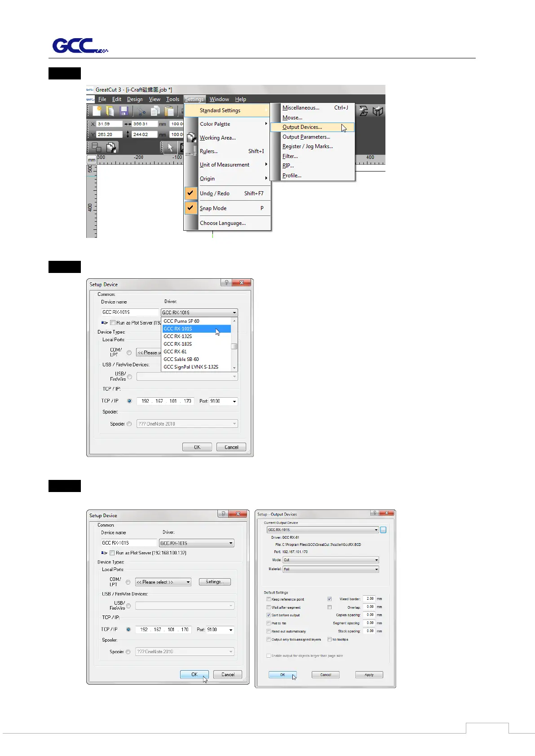Click Settings... button next to COM/LPT

click(x=215, y=582)
